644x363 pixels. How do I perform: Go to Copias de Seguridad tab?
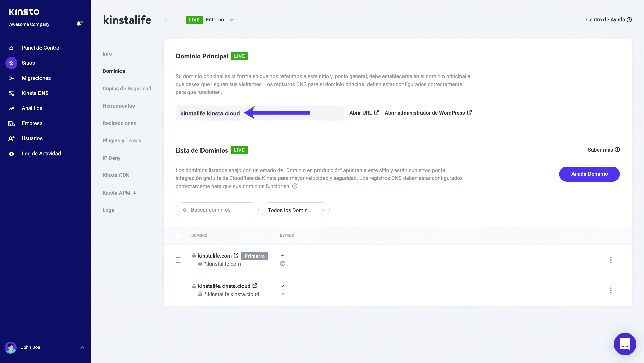tap(127, 89)
